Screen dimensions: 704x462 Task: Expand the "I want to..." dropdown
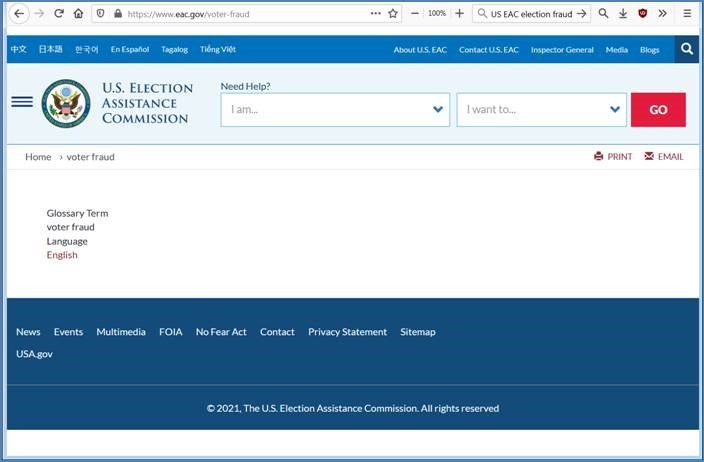(541, 110)
